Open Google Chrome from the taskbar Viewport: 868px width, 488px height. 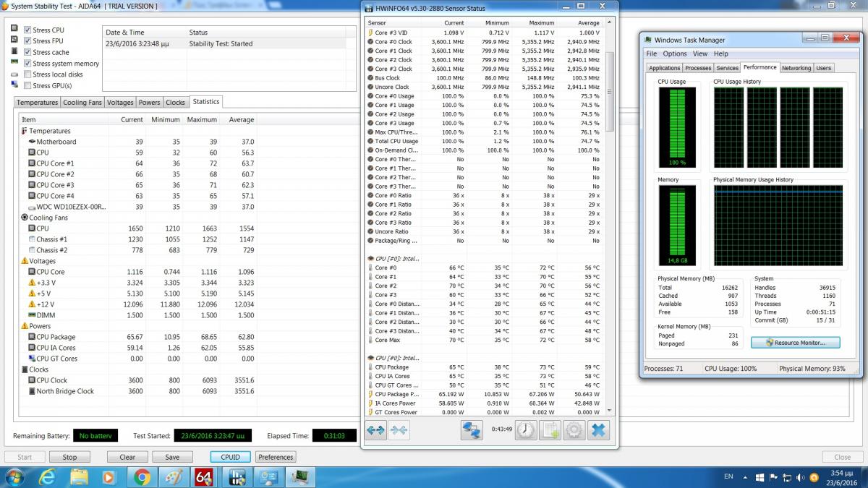(x=142, y=477)
